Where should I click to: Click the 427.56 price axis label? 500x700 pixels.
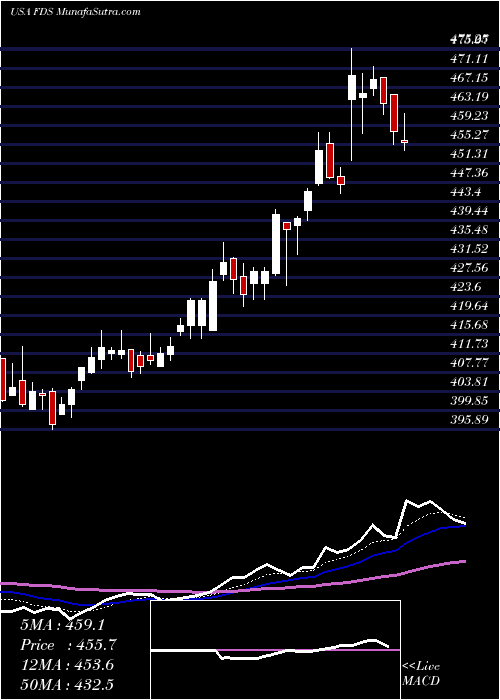(x=468, y=267)
